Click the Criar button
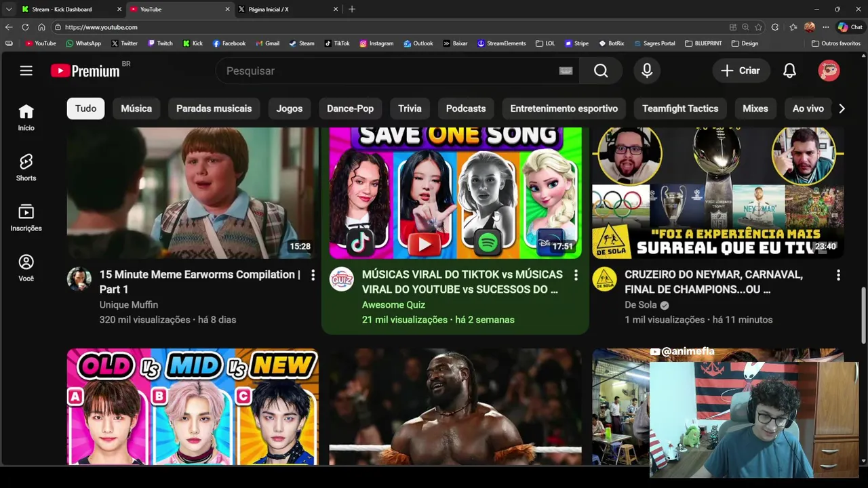868x488 pixels. (741, 70)
